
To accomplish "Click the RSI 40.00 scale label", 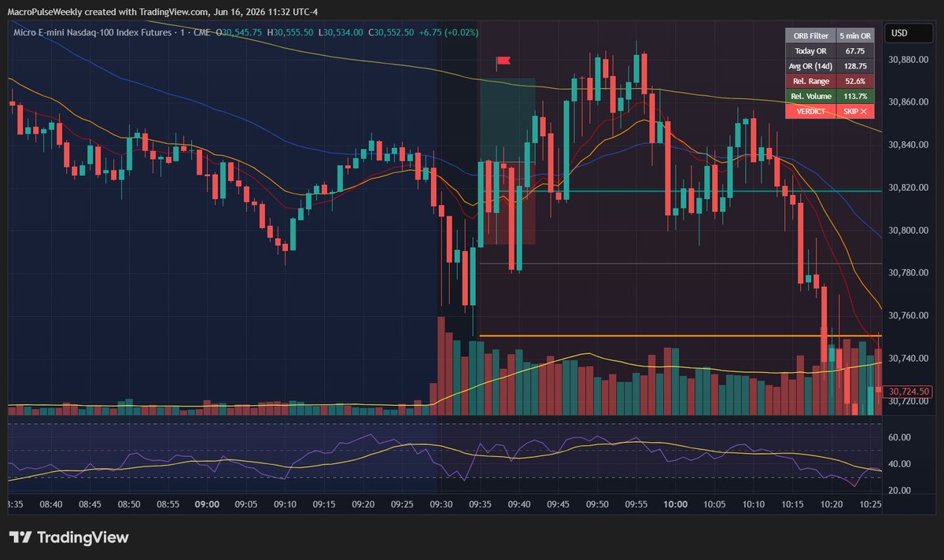I will 899,464.
